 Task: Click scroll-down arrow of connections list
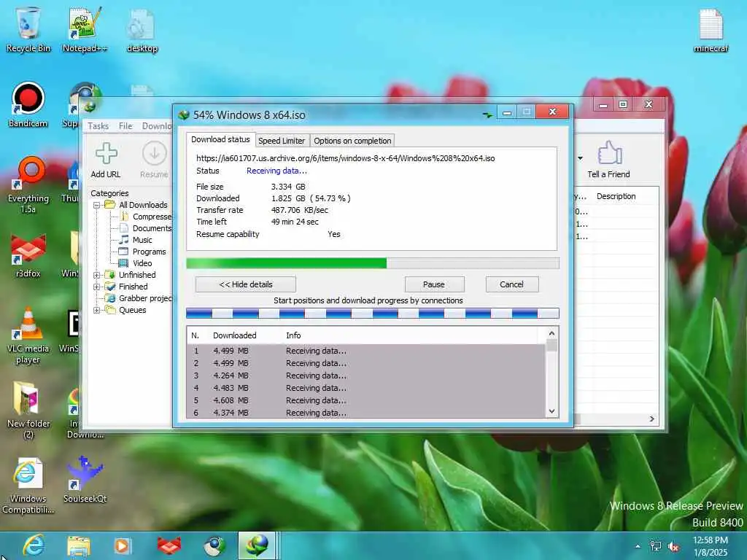tap(551, 411)
